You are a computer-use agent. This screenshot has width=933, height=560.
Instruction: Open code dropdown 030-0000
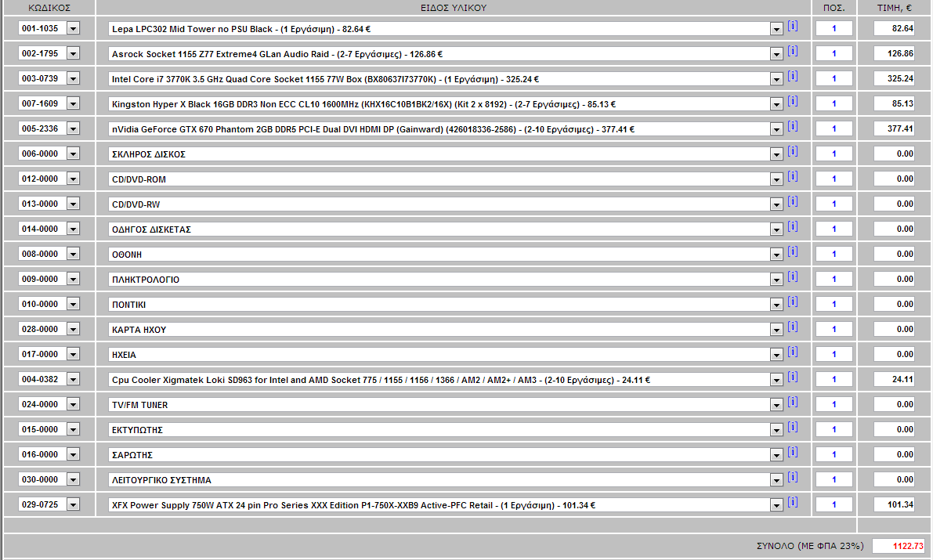tap(73, 479)
